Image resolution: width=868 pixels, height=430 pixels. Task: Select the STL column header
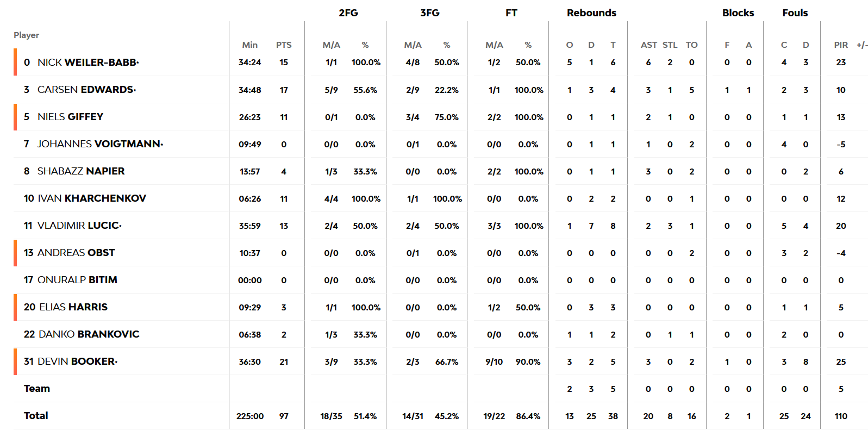(x=670, y=45)
